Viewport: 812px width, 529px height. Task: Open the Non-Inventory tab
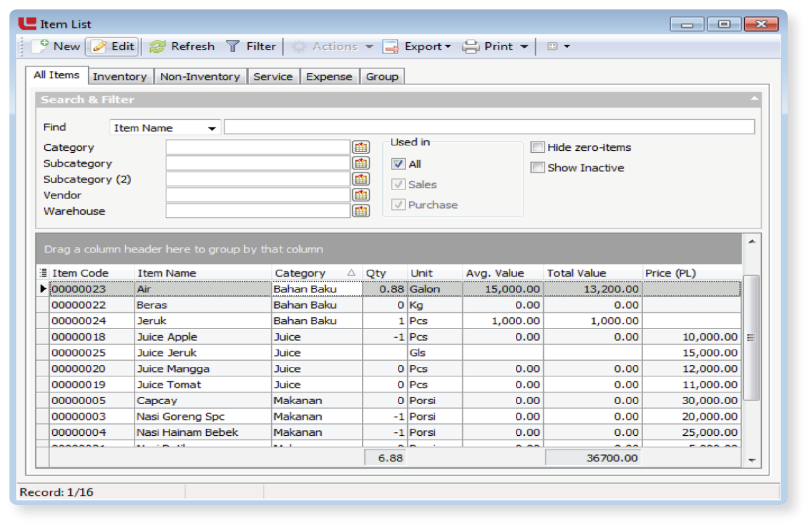(x=200, y=76)
